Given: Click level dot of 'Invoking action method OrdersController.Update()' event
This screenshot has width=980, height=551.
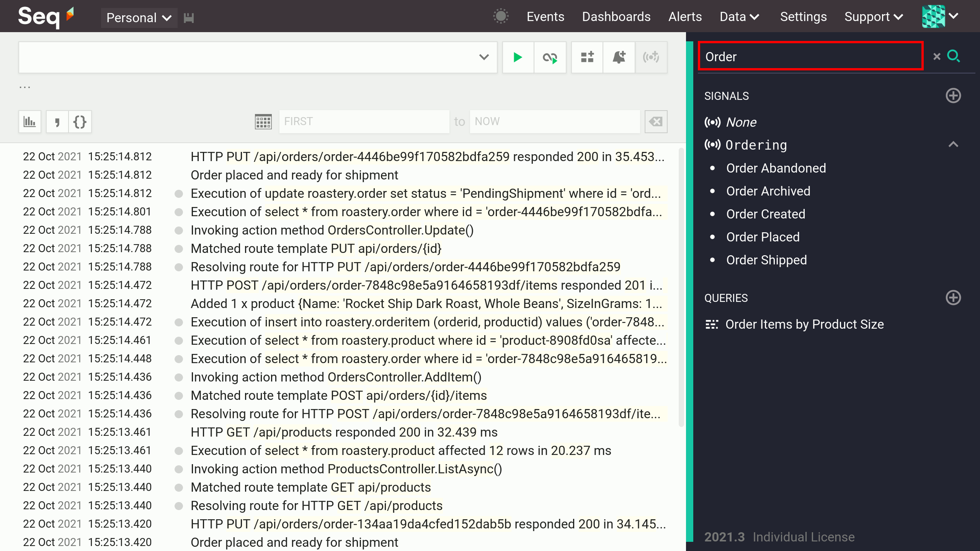Looking at the screenshot, I should (x=179, y=230).
